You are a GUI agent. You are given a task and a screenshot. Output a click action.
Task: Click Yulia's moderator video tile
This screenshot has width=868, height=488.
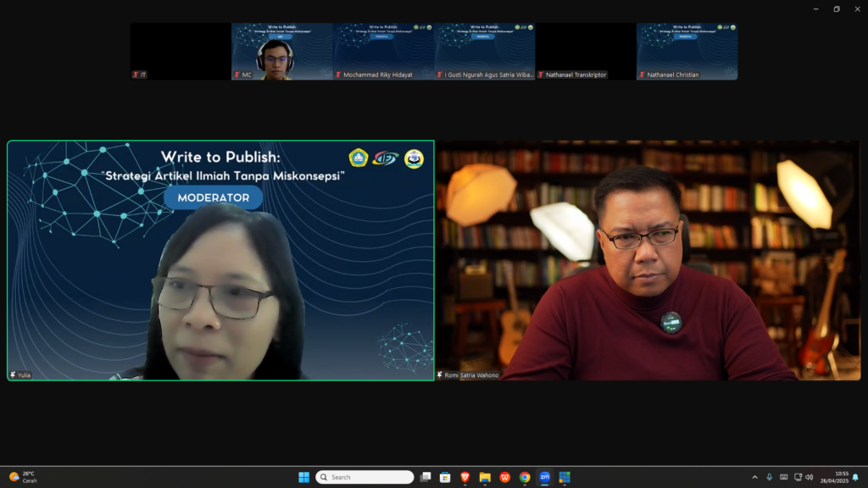tap(220, 260)
